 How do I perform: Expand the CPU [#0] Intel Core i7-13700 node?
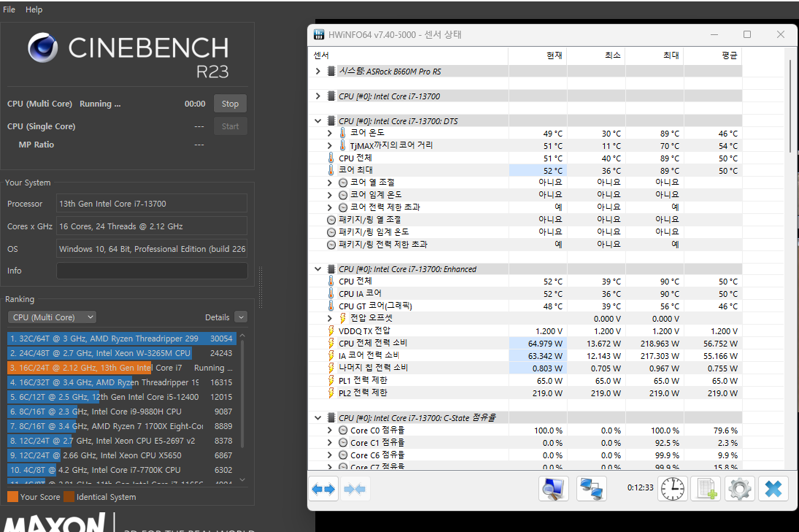coord(318,96)
